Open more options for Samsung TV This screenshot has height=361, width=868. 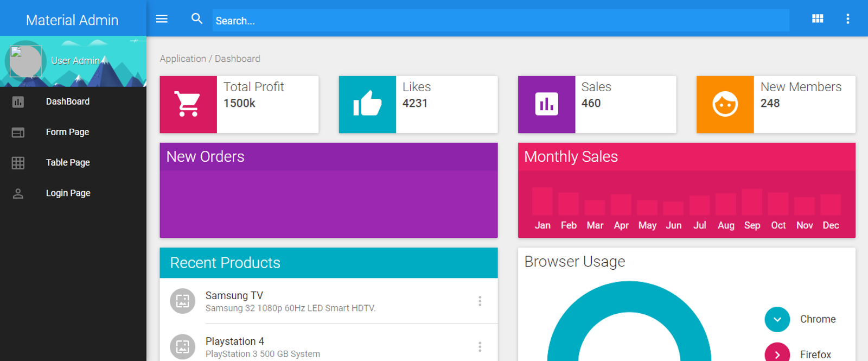pyautogui.click(x=480, y=301)
